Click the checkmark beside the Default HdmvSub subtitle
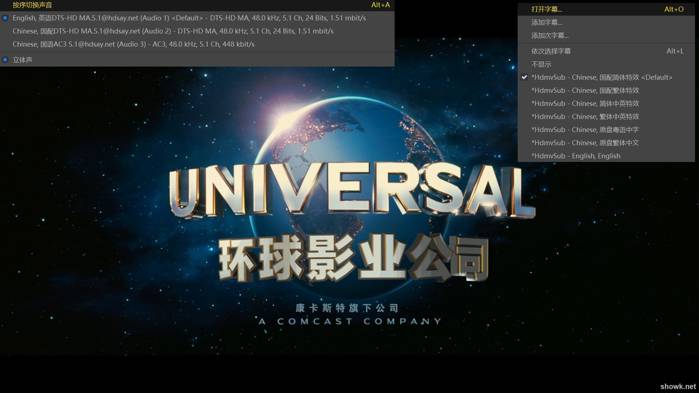 pos(524,77)
